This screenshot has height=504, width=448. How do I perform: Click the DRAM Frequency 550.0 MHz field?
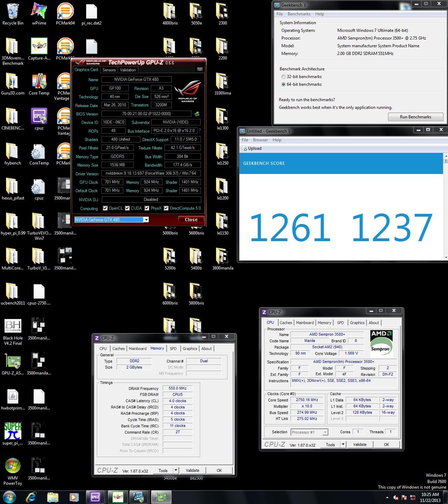[x=177, y=388]
